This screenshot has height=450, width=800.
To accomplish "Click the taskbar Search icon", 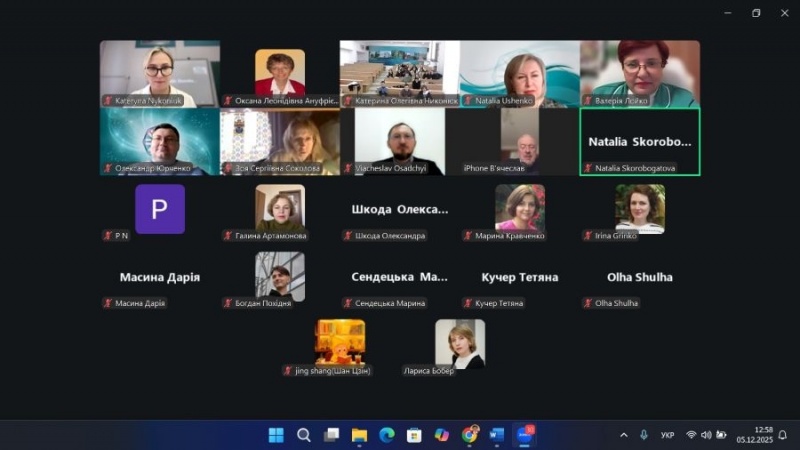I will point(304,435).
